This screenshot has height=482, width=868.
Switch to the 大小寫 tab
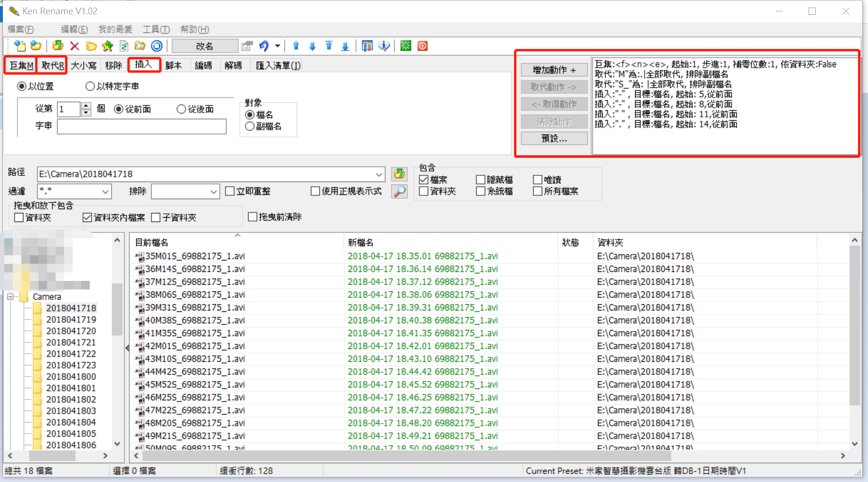pos(84,66)
